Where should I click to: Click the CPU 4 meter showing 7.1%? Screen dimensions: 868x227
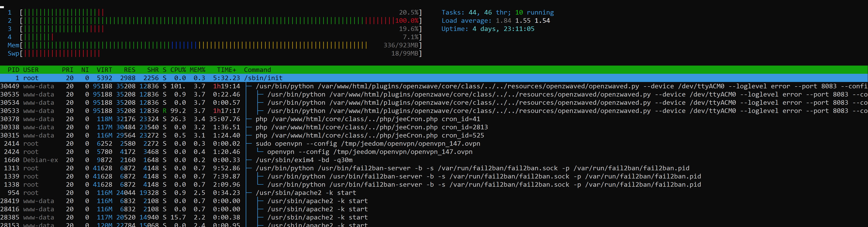pos(215,37)
